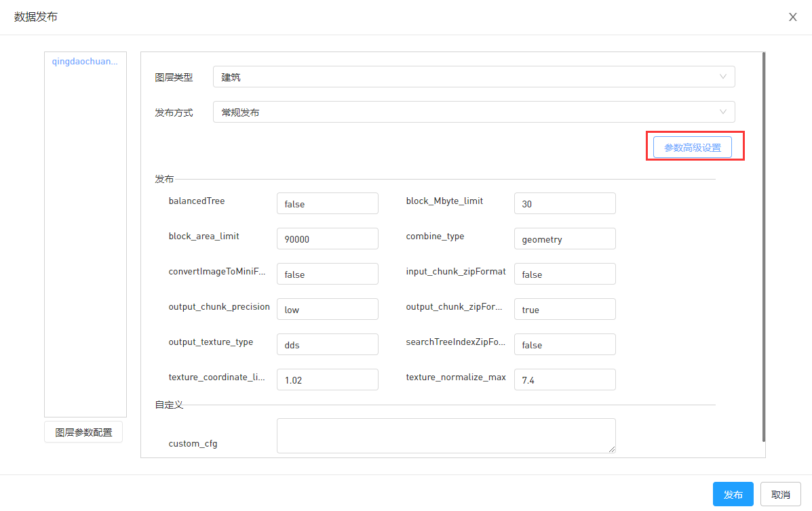Edit the output_texture_type field
The width and height of the screenshot is (812, 511).
pos(327,344)
